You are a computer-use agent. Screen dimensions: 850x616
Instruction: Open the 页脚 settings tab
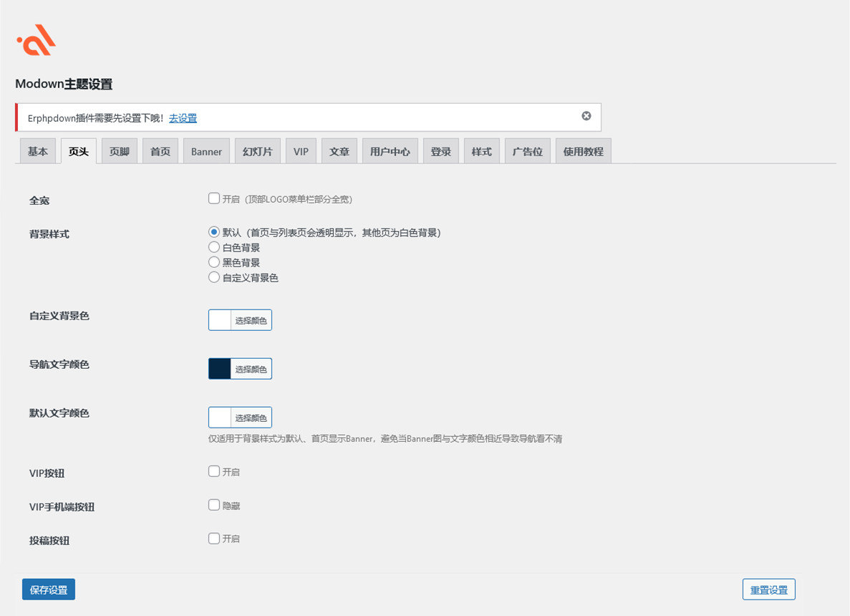click(x=119, y=151)
